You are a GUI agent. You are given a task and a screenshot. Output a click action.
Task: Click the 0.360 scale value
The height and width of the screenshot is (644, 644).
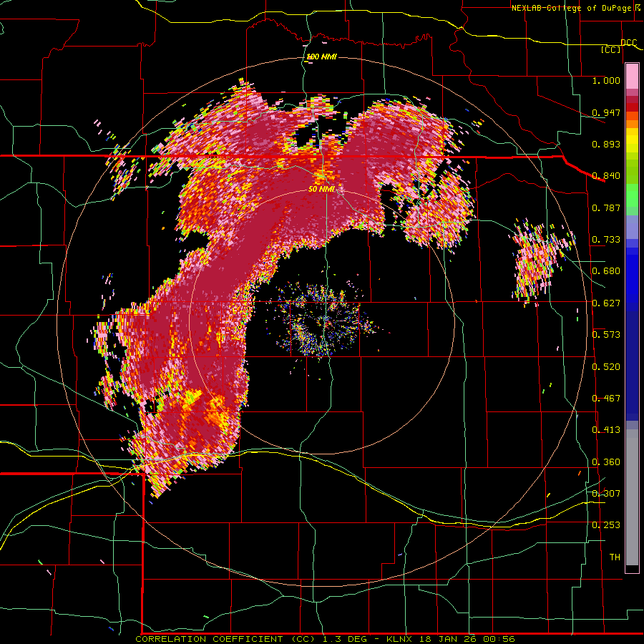[606, 462]
